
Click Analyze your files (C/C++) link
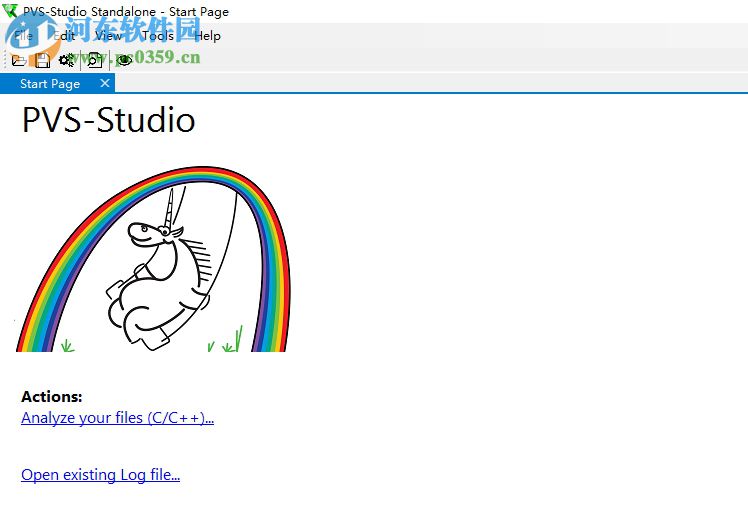pos(117,418)
